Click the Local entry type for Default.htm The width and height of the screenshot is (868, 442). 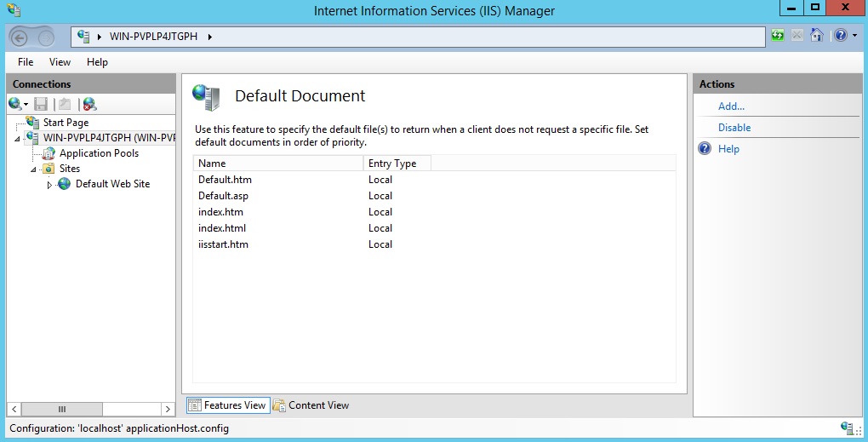380,180
